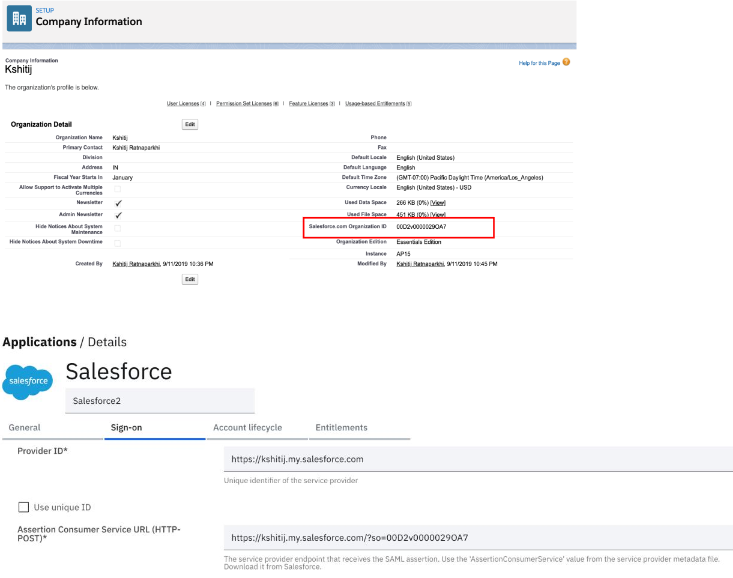
Task: Click the Salesforce cloud logo
Action: [28, 382]
